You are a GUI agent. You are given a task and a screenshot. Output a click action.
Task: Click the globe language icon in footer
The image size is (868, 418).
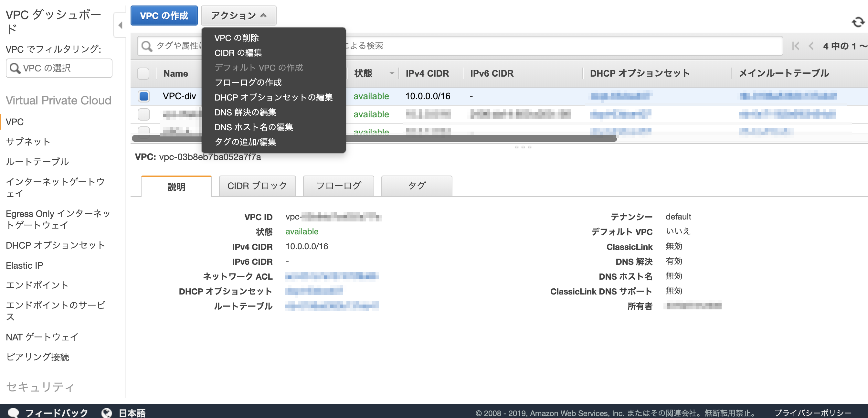(106, 413)
